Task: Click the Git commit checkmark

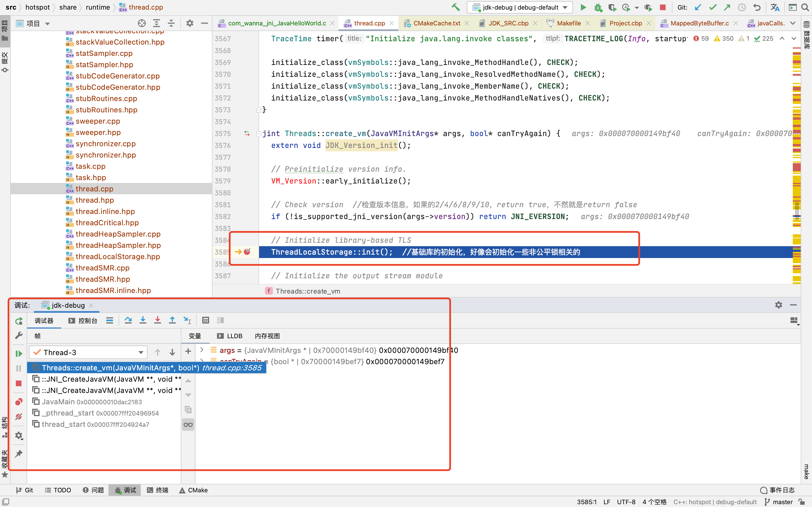Action: (x=713, y=7)
